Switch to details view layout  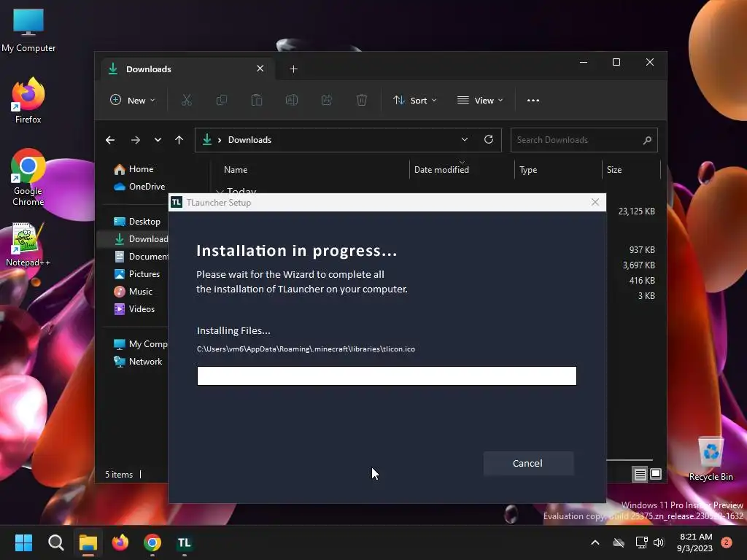point(640,474)
